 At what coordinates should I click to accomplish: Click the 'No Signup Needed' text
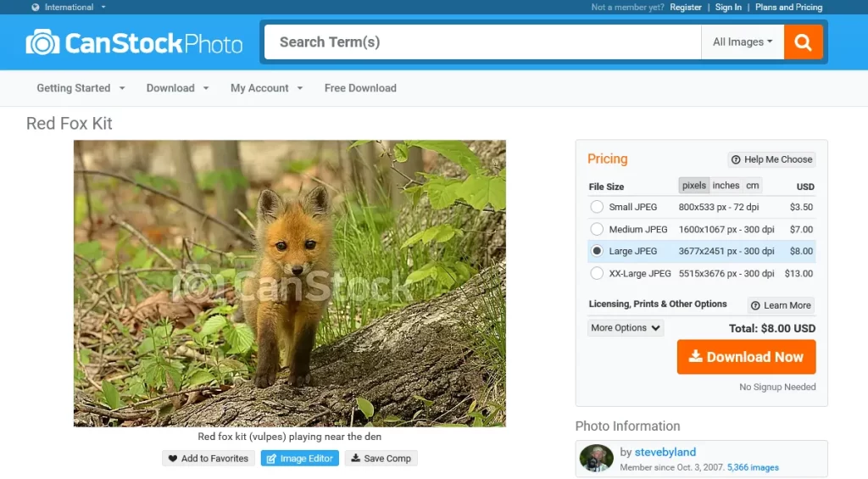click(777, 387)
